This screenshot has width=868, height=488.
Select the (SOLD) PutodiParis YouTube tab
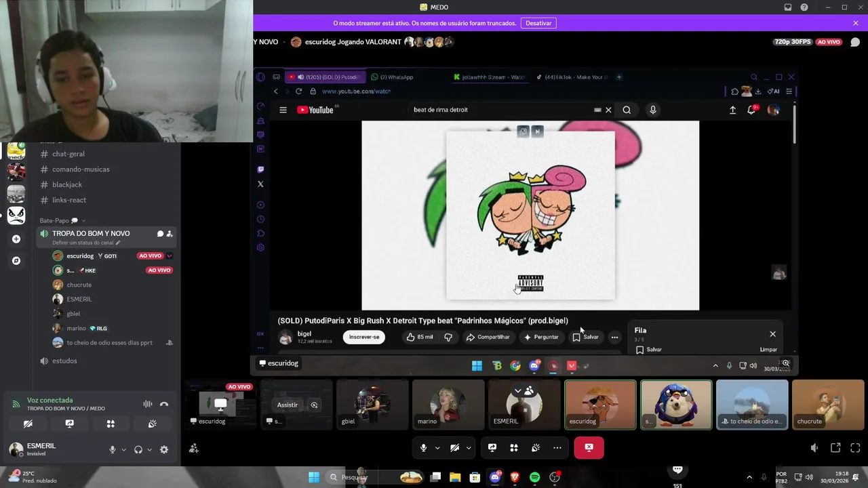325,77
